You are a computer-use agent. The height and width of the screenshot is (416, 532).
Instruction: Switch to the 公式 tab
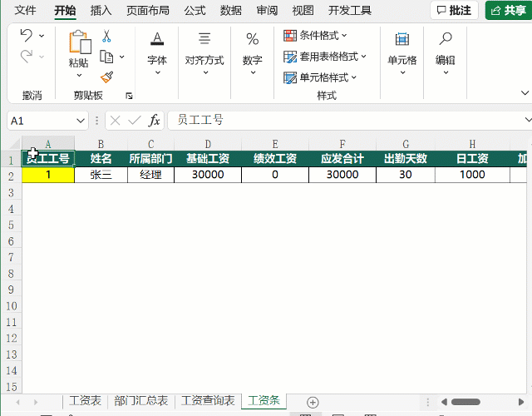coord(195,11)
